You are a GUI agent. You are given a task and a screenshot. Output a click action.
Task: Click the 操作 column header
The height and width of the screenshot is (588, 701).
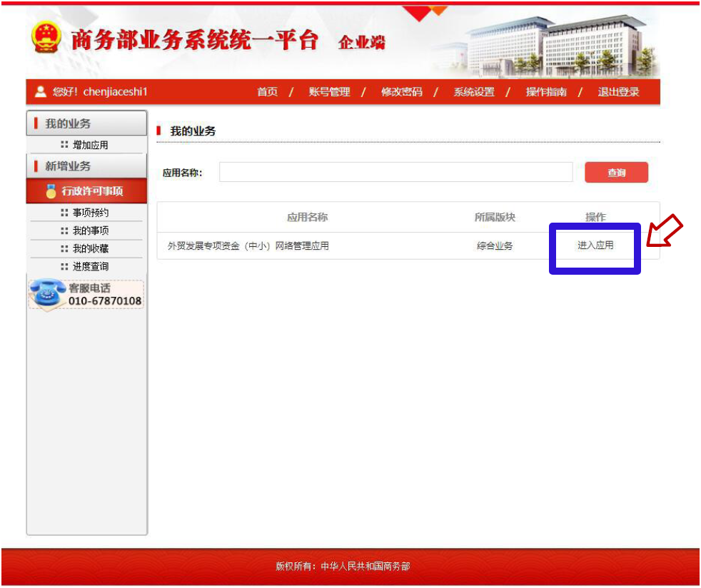coord(595,217)
